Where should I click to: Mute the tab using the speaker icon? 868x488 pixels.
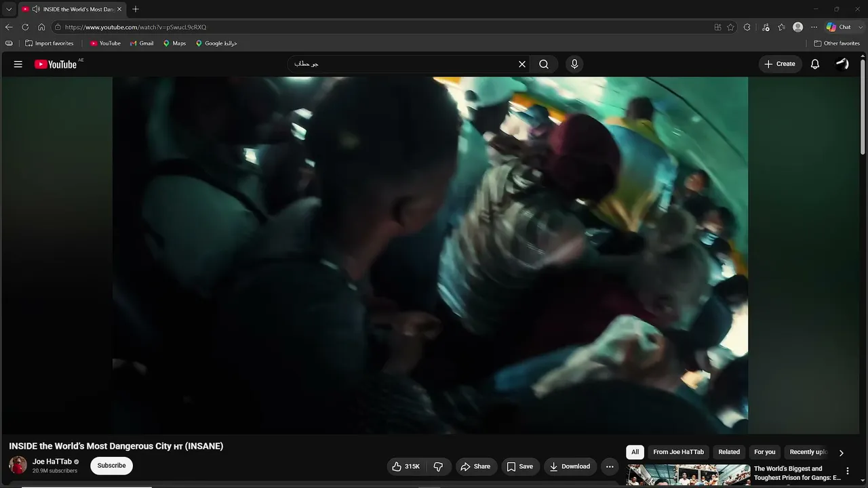[35, 9]
